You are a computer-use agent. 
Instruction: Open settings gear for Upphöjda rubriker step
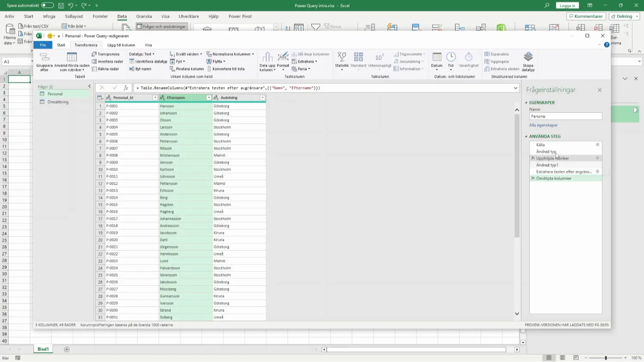point(597,158)
